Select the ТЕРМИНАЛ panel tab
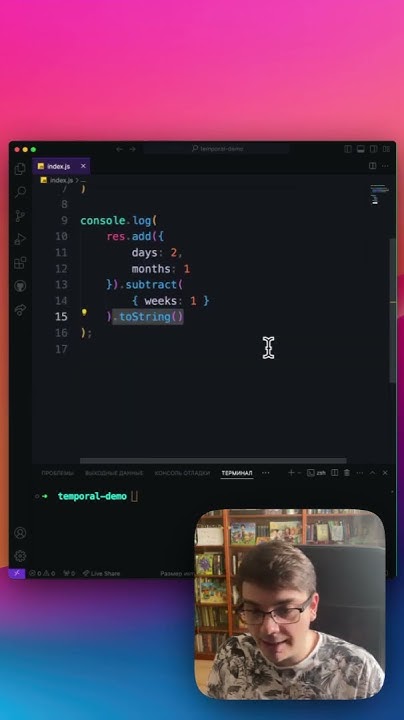This screenshot has height=720, width=404. tap(237, 473)
